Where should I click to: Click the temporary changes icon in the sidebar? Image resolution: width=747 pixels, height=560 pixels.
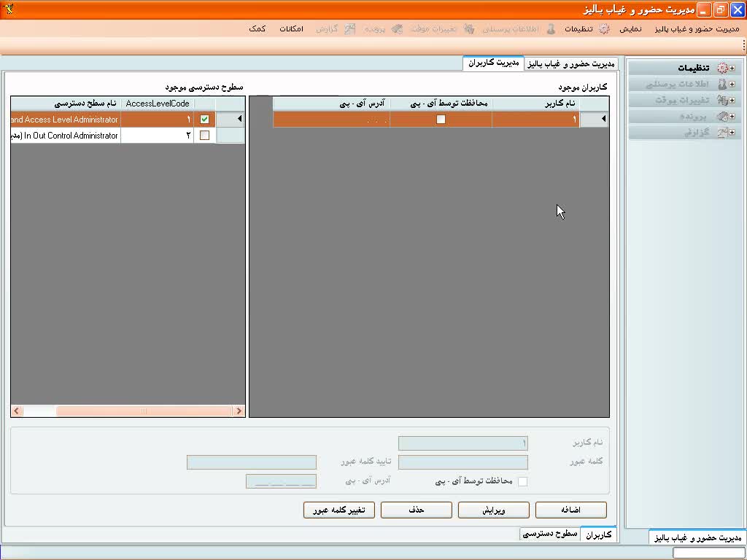click(722, 100)
